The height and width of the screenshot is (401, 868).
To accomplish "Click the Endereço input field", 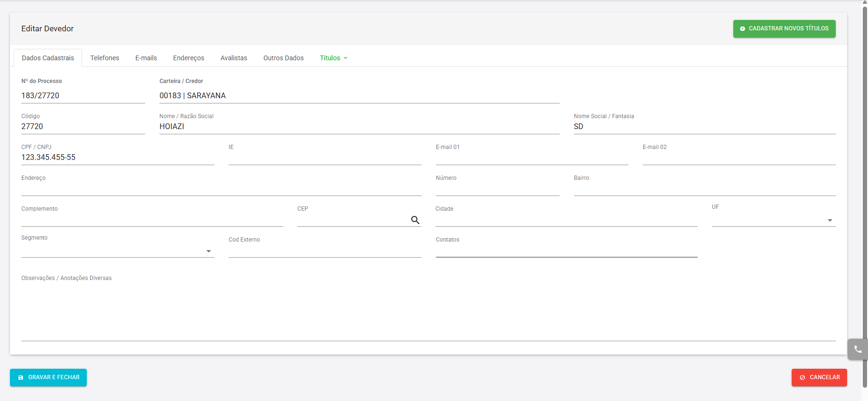I will [x=222, y=188].
